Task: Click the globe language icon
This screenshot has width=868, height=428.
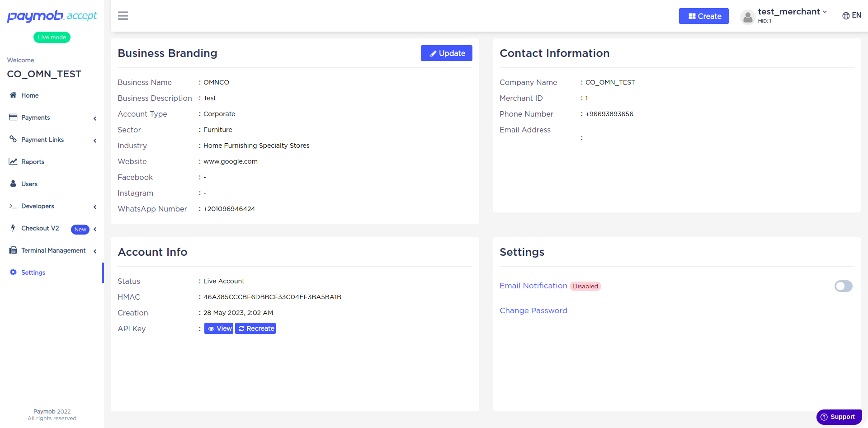Action: coord(846,16)
